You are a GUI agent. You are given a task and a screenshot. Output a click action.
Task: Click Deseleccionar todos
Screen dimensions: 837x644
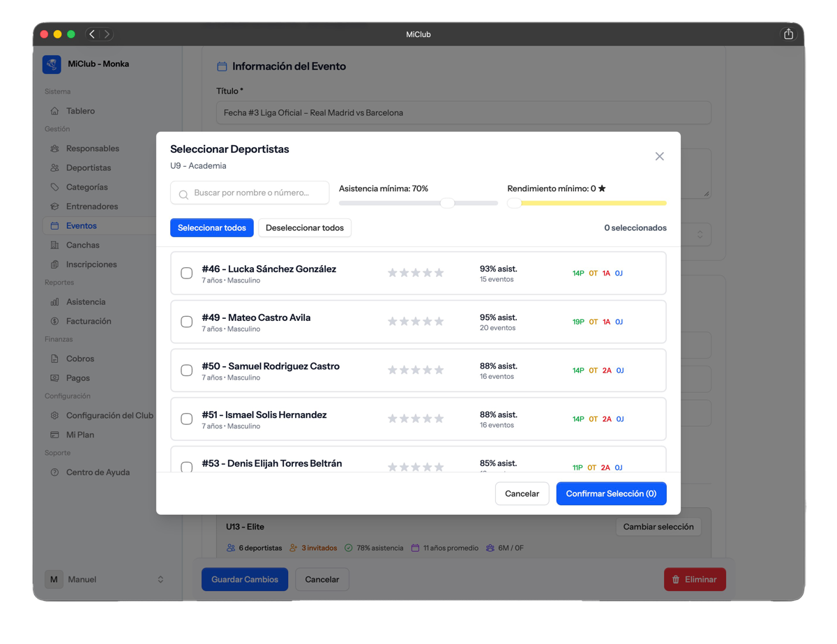(305, 228)
